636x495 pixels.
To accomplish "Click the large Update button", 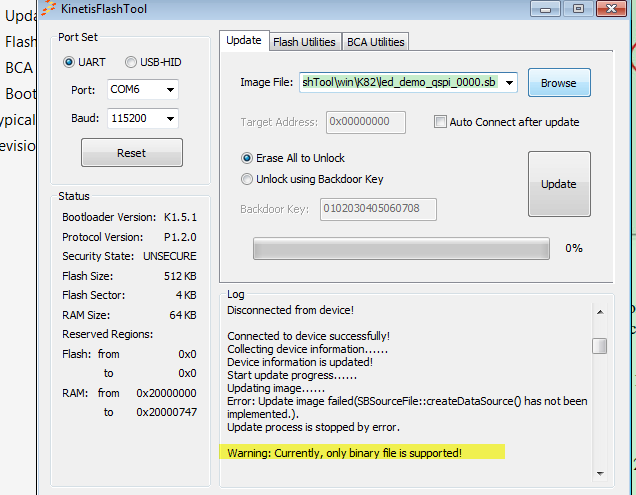I will click(x=559, y=184).
